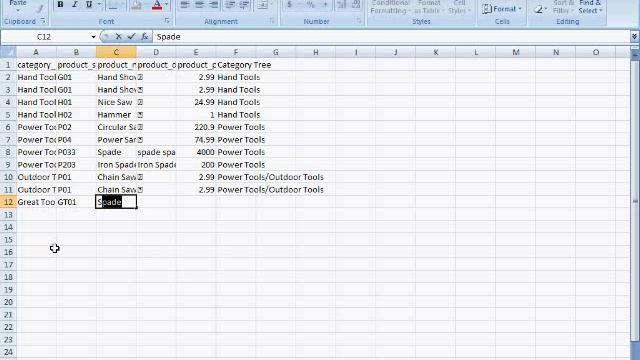The width and height of the screenshot is (640, 360).
Task: Increase the cell indent
Action: click(244, 4)
